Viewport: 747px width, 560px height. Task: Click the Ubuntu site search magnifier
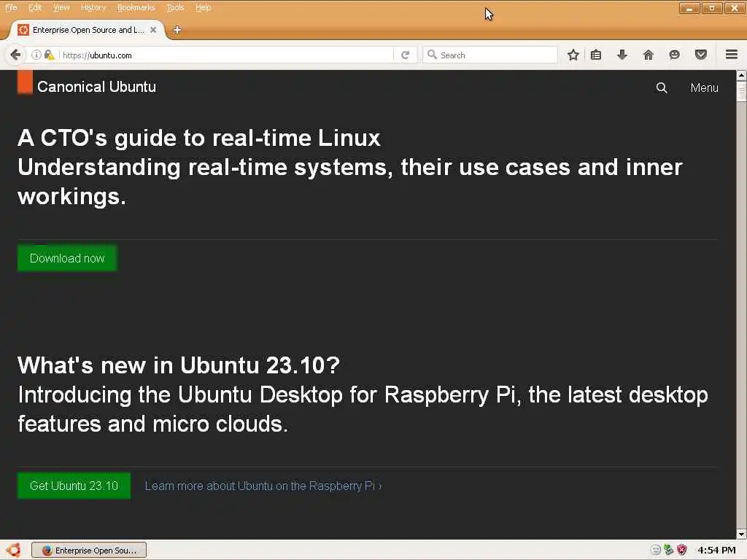point(661,87)
